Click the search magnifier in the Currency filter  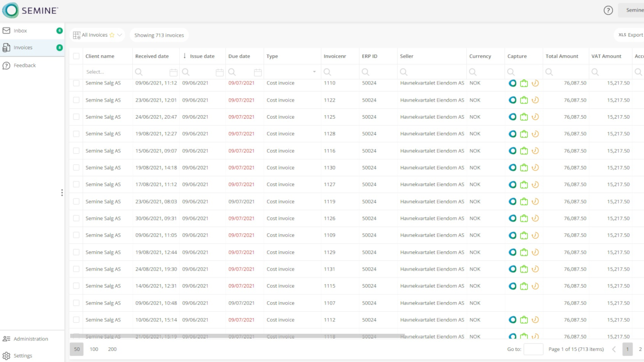point(473,72)
